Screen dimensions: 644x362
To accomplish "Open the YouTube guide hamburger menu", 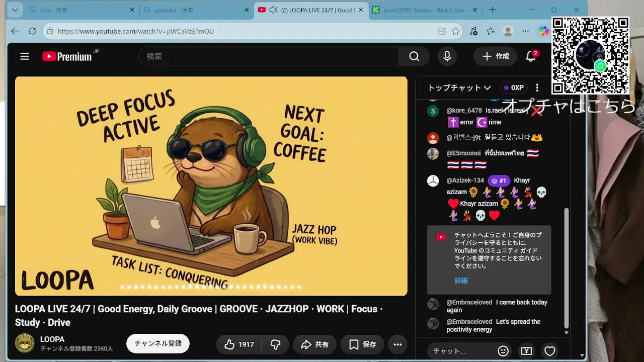I will [25, 56].
